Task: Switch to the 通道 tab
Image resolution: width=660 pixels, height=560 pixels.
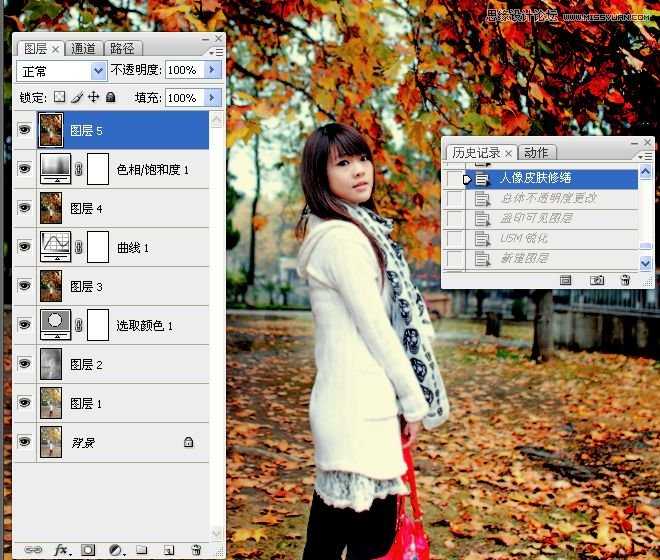Action: click(84, 48)
